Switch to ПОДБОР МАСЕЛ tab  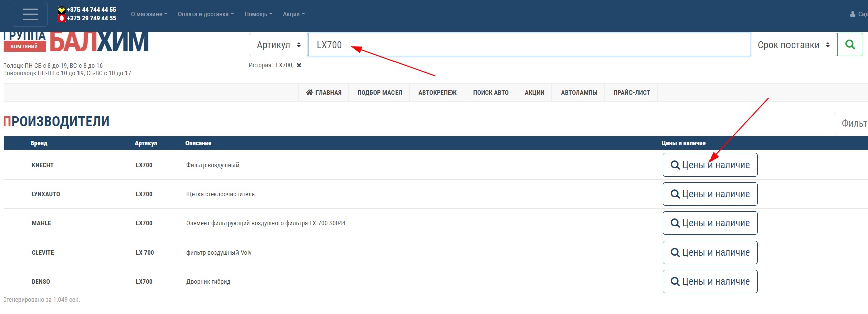tap(379, 93)
